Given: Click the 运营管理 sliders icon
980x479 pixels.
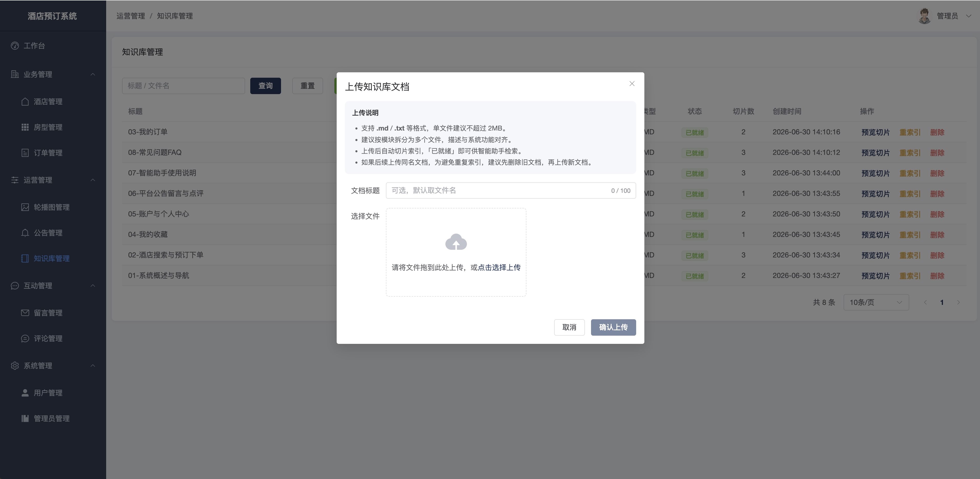Looking at the screenshot, I should (x=15, y=180).
